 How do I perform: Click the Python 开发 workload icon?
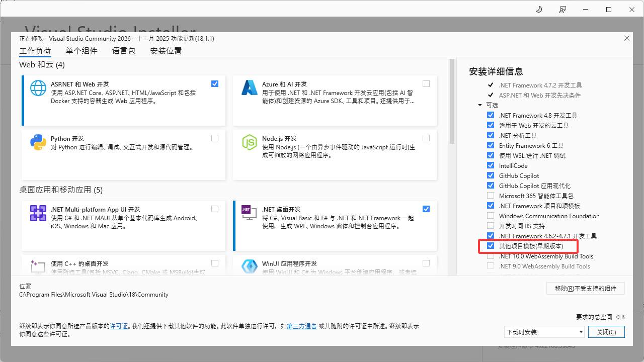pos(38,142)
